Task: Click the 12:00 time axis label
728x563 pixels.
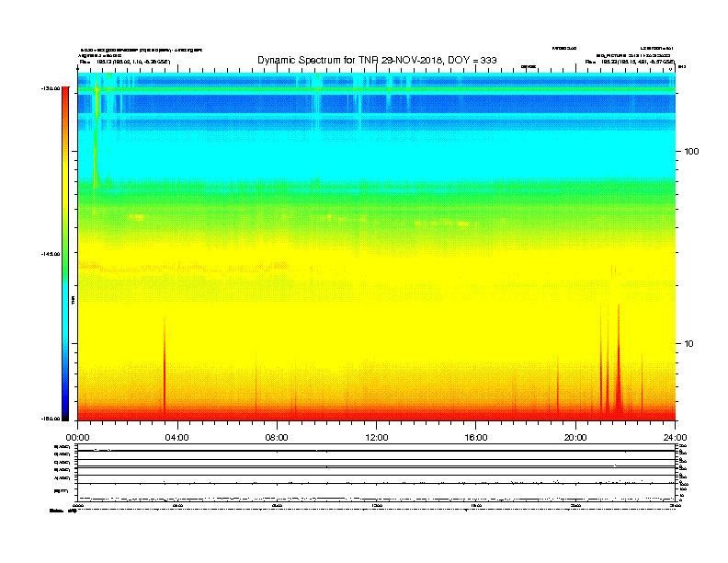Action: 377,438
